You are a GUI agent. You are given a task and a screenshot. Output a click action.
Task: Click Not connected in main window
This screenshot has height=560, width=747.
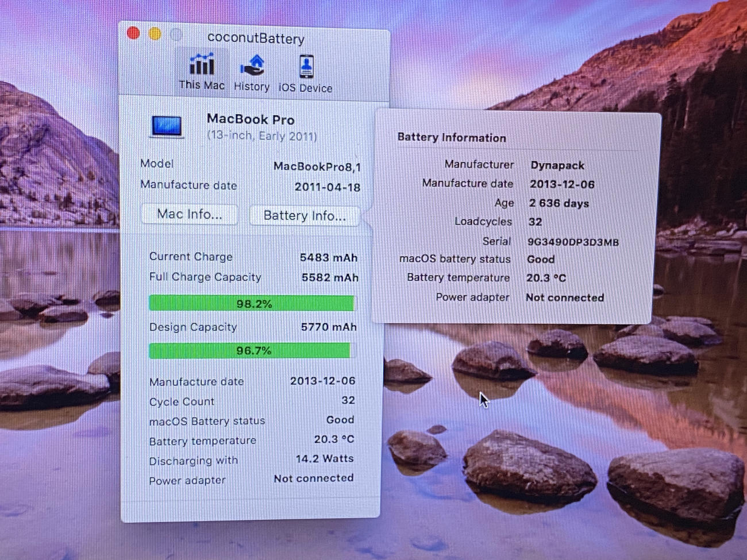[x=314, y=478]
